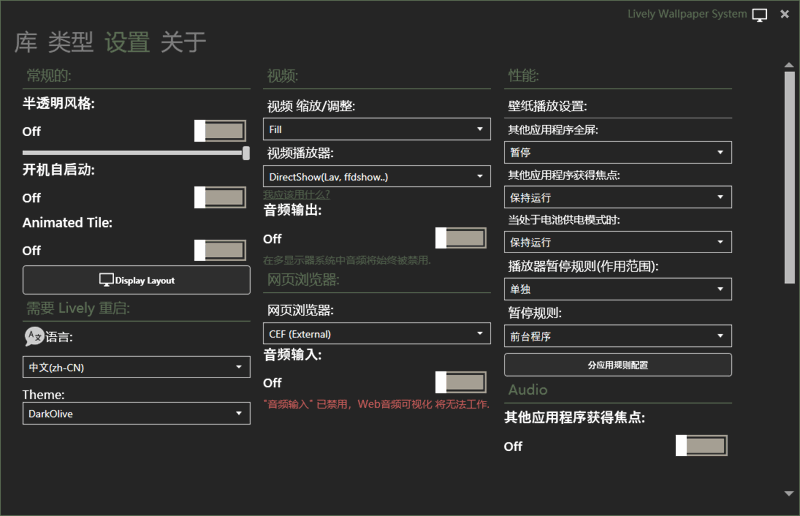Open the 暂停规则 前台程序 dropdown
This screenshot has width=800, height=516.
(x=618, y=336)
